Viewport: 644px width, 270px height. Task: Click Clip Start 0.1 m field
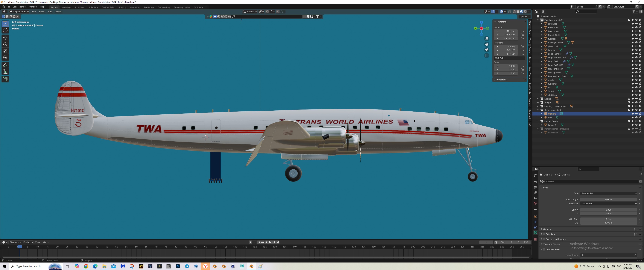click(x=608, y=219)
